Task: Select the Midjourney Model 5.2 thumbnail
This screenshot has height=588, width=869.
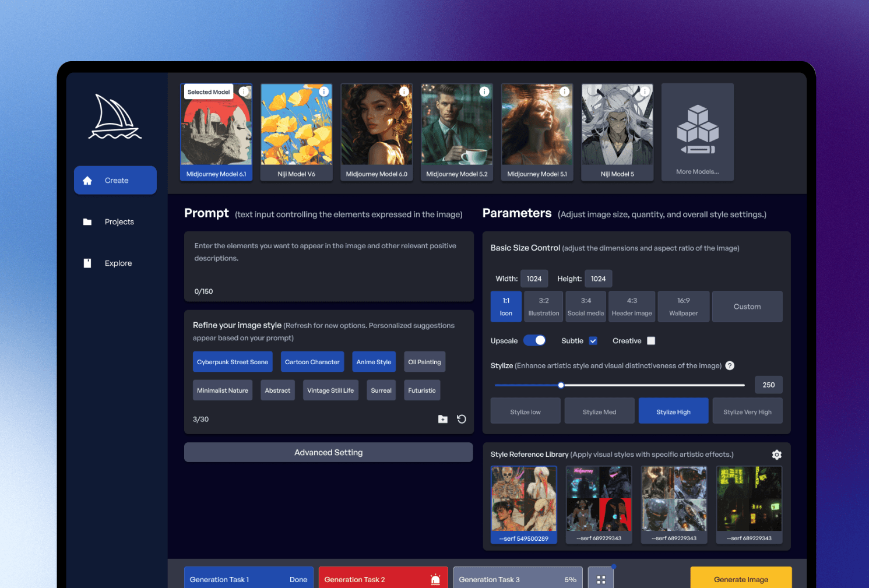Action: pos(457,132)
